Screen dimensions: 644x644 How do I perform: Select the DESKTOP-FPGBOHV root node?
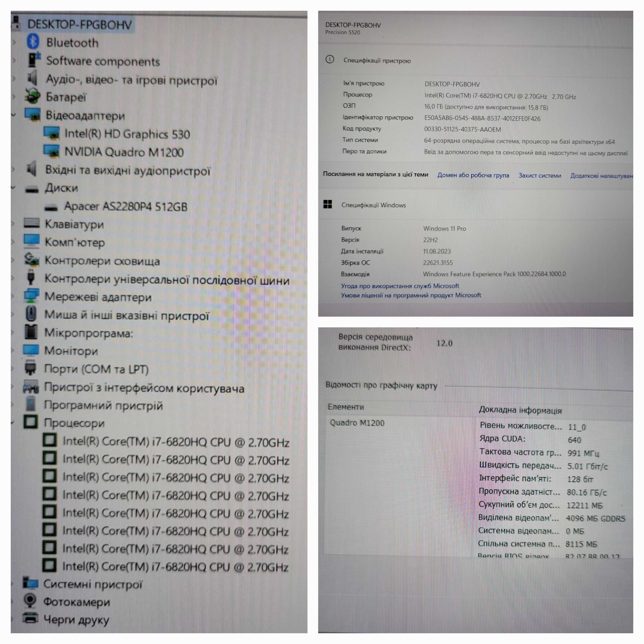click(79, 24)
